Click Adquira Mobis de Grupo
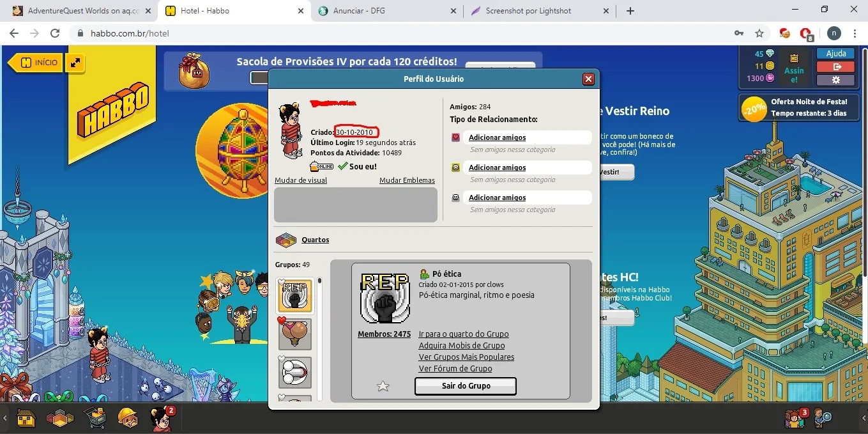This screenshot has height=434, width=868. point(462,346)
